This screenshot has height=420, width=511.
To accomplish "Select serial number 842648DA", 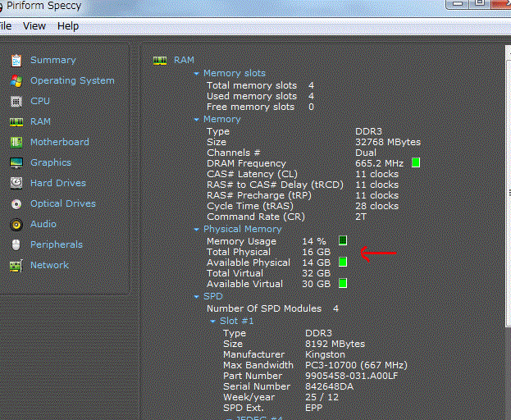I will [329, 386].
